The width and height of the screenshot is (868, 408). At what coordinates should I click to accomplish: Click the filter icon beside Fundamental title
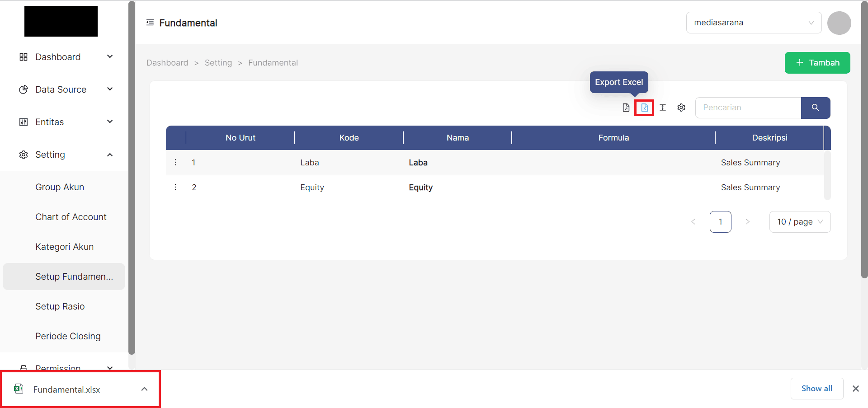(x=150, y=22)
